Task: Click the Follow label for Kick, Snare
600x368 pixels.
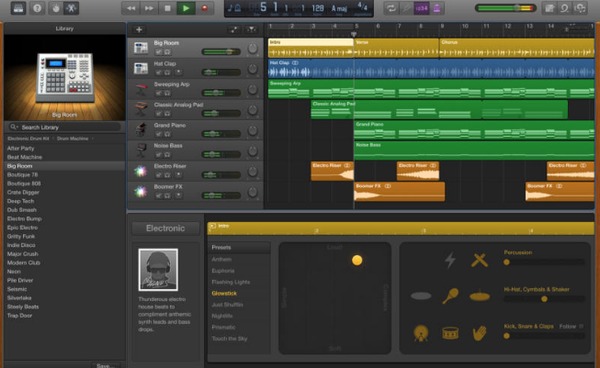Action: [x=567, y=326]
